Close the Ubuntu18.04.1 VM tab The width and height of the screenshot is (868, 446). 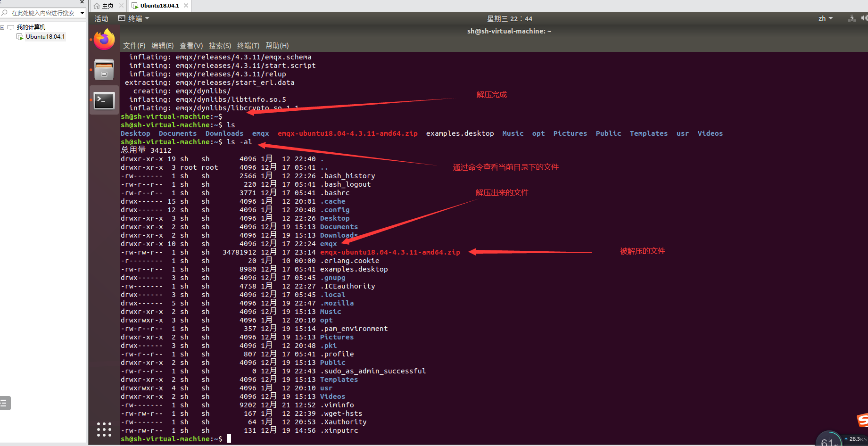186,6
